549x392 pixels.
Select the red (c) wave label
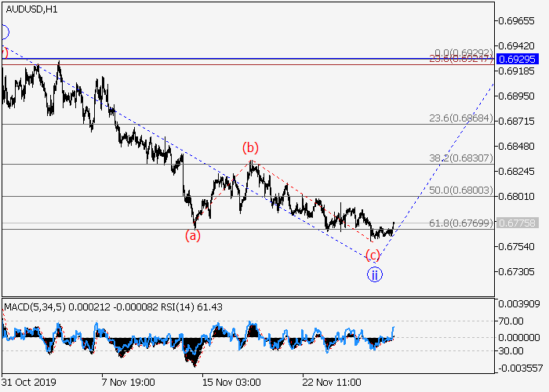coord(373,255)
